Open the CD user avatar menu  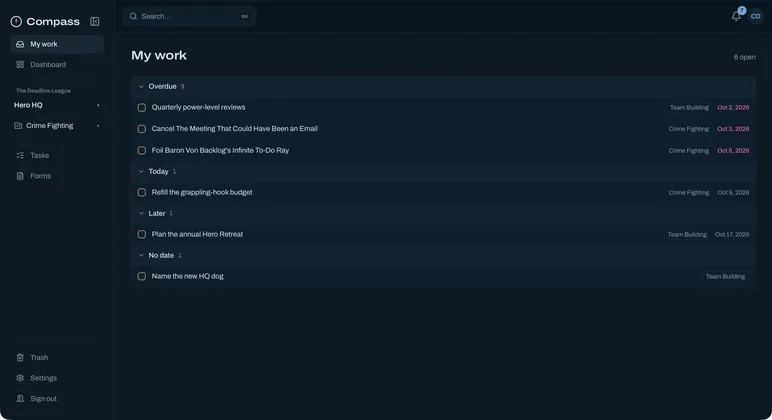point(755,16)
